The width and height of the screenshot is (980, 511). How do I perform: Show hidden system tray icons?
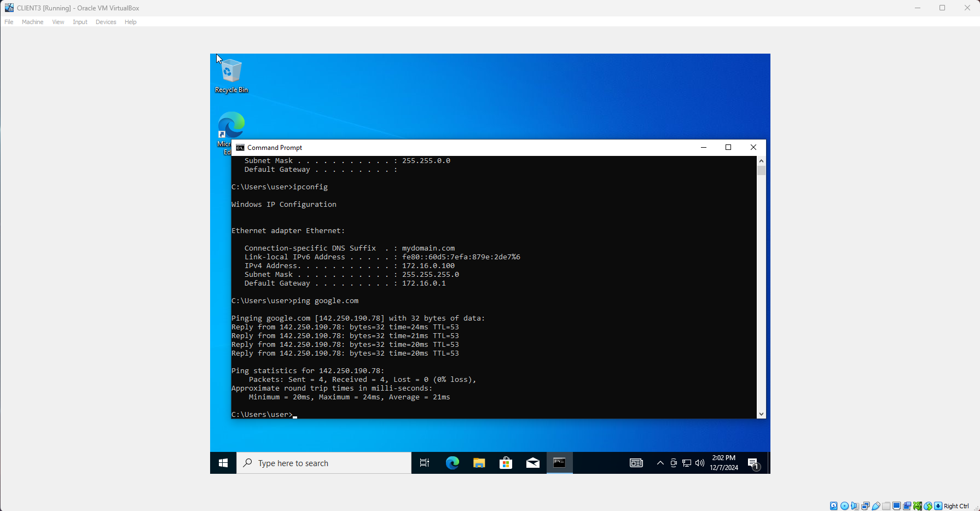tap(660, 463)
